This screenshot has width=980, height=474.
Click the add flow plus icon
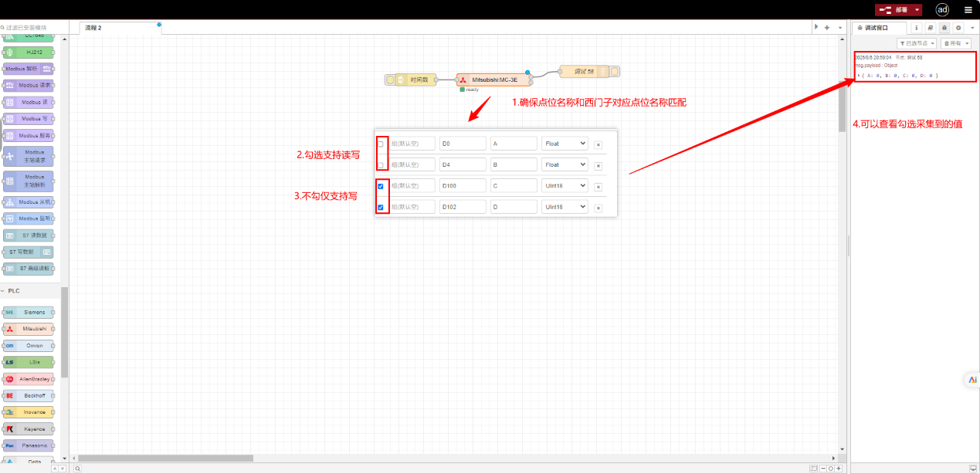(827, 28)
